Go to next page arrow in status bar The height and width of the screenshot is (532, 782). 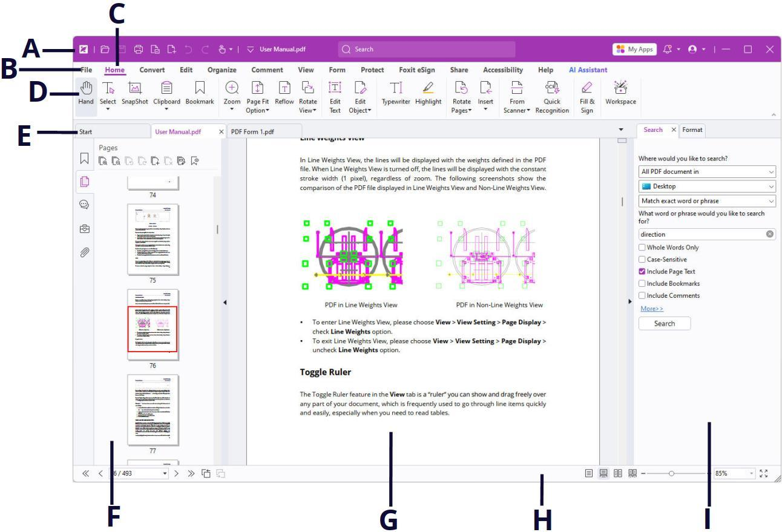tap(177, 474)
